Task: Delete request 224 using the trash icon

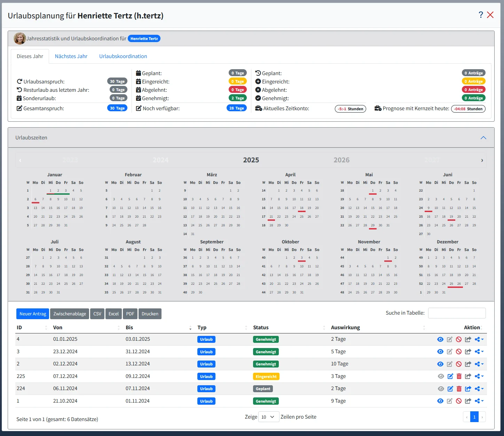Action: point(459,389)
